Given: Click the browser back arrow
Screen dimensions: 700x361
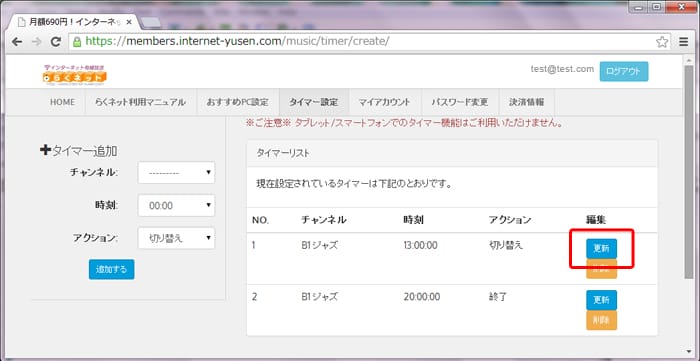Looking at the screenshot, I should 17,42.
